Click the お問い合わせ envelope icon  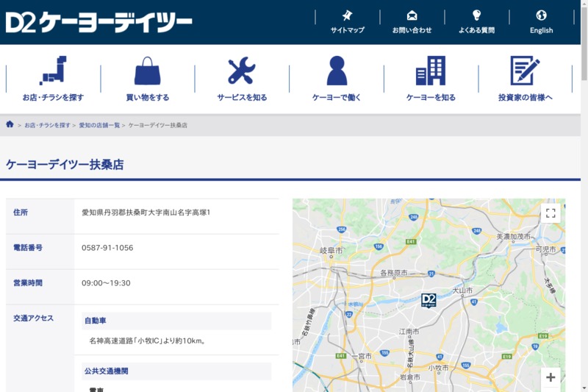coord(412,15)
